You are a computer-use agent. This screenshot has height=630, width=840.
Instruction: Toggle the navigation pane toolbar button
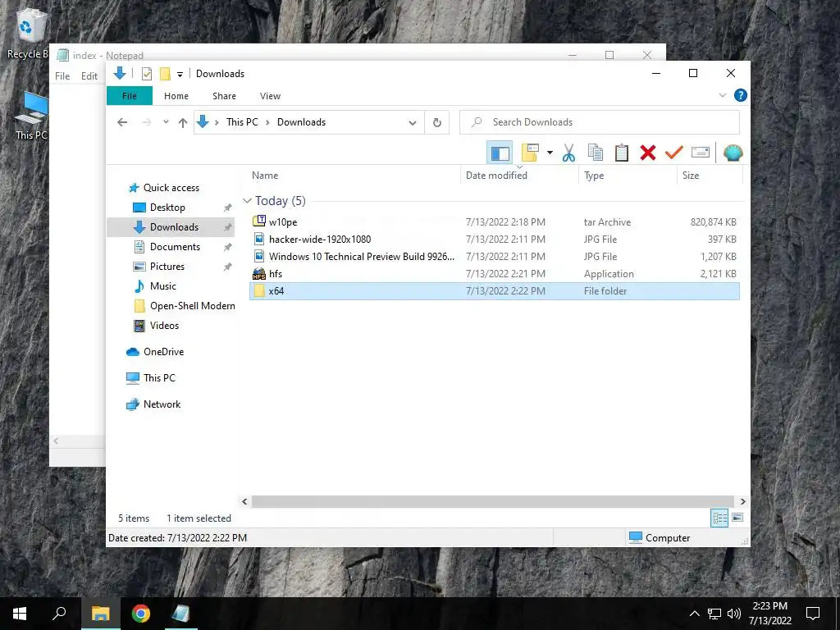500,153
